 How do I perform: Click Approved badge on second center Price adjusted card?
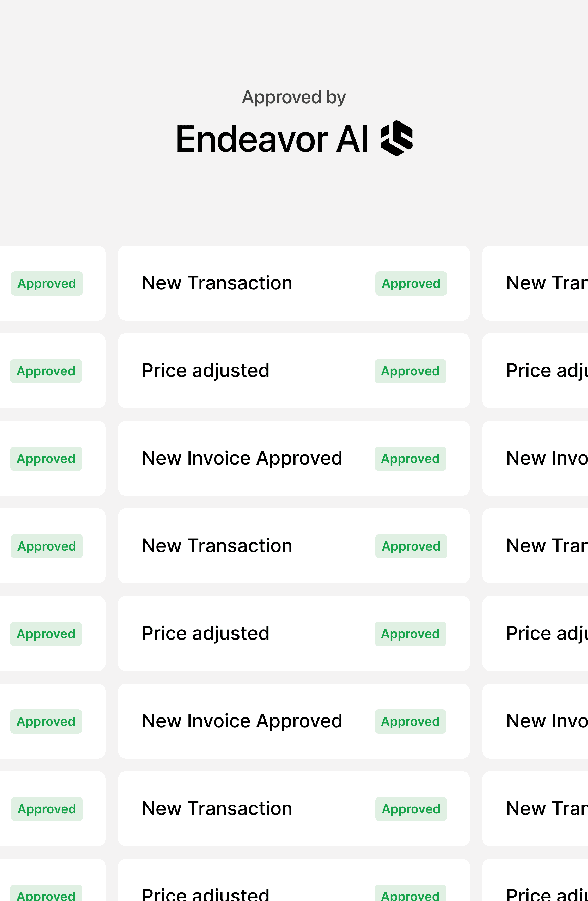410,634
